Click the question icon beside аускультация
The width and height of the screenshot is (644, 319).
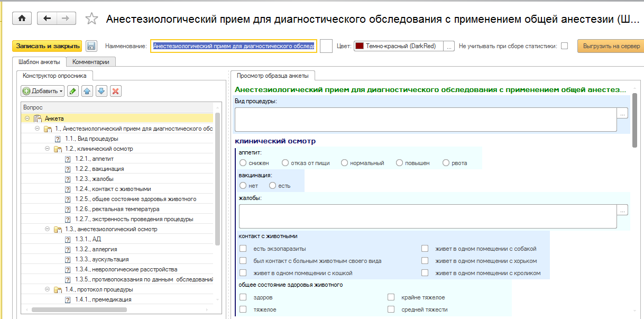click(x=67, y=259)
